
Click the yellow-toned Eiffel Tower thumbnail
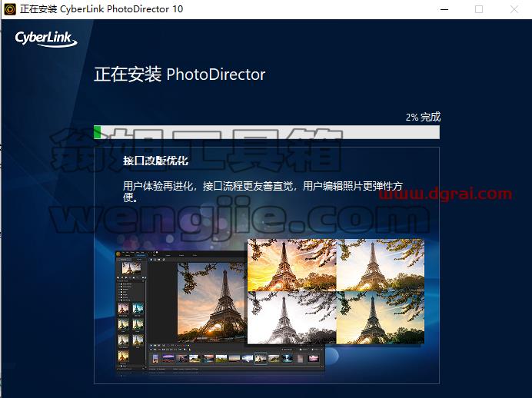point(381,317)
